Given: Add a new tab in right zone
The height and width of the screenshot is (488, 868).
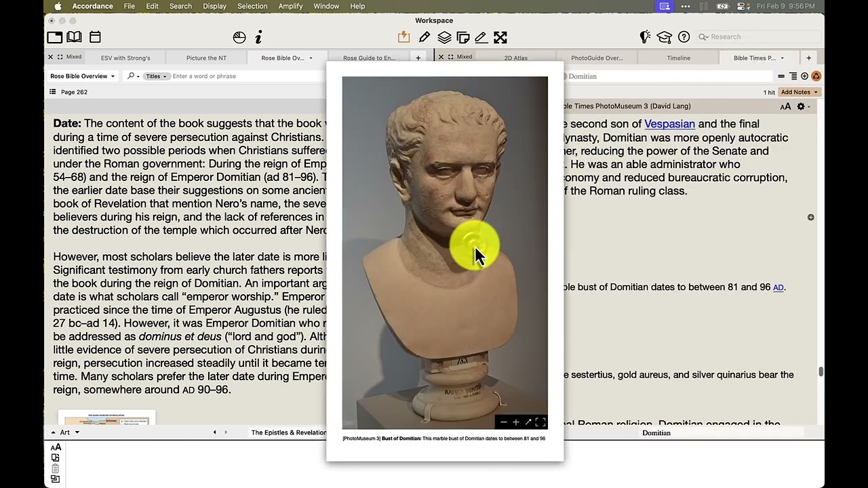Looking at the screenshot, I should pyautogui.click(x=808, y=58).
